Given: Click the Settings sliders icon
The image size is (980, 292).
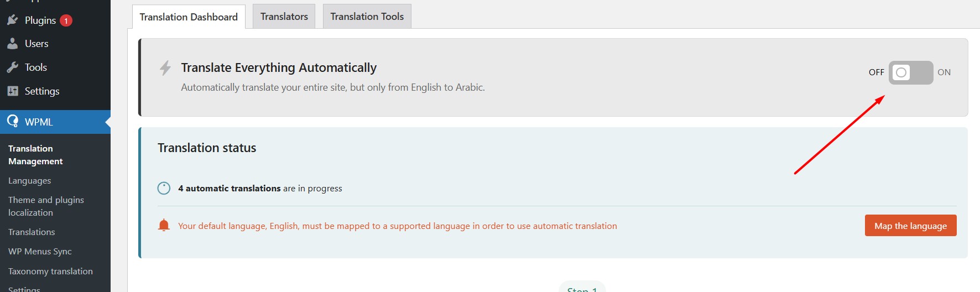Looking at the screenshot, I should (12, 91).
